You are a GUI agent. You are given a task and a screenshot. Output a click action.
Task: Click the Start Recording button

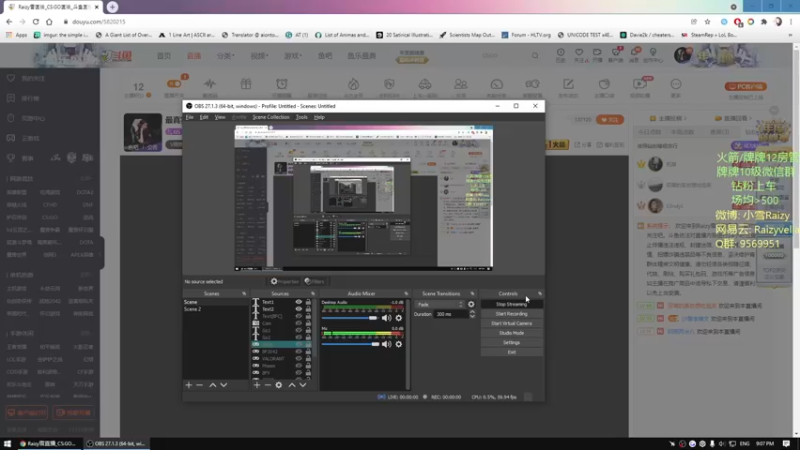pos(511,314)
